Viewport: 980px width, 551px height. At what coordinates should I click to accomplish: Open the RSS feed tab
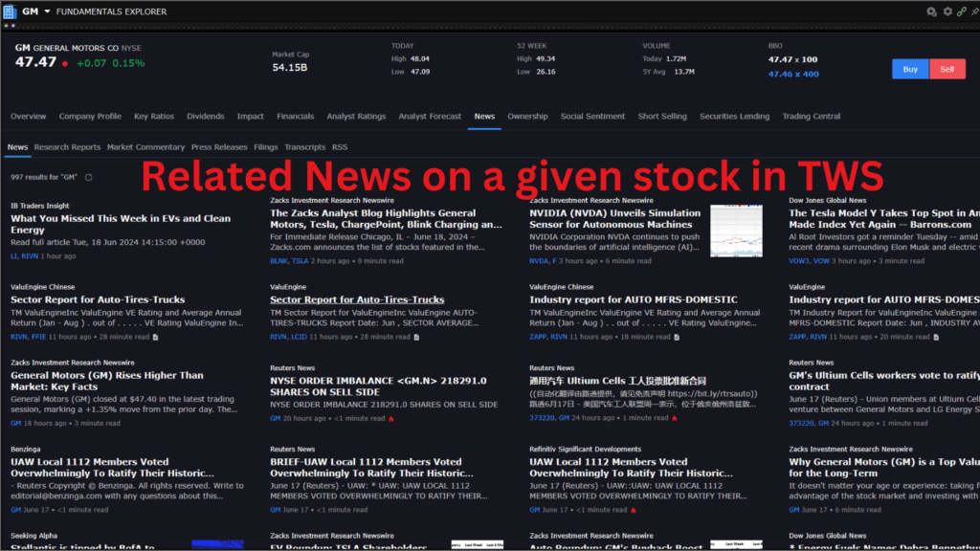point(341,146)
